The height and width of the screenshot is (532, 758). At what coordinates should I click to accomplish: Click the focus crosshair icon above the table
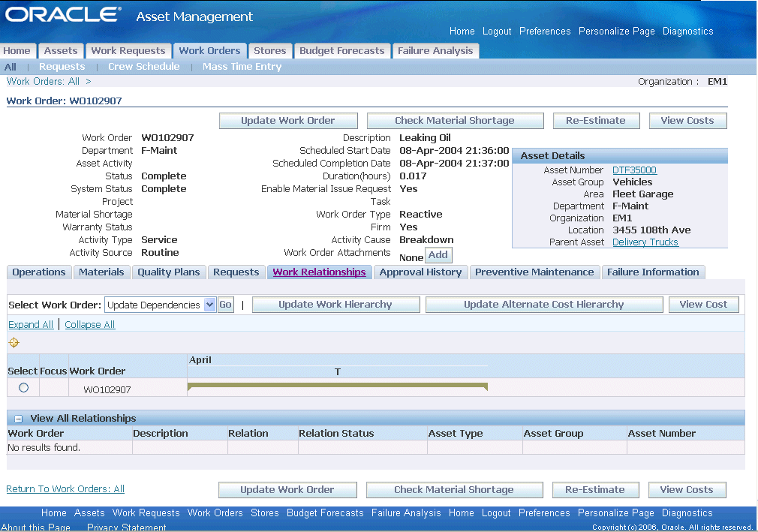pyautogui.click(x=14, y=343)
